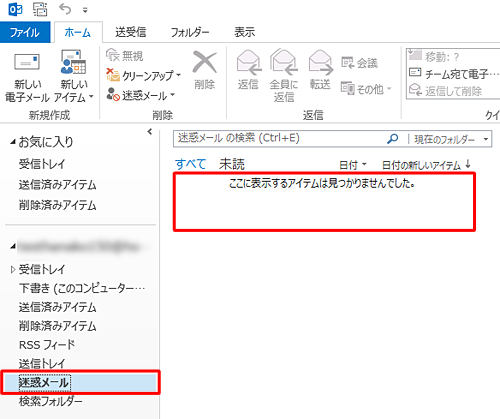Viewport: 500px width, 419px height.
Task: Open the 日付 arrange-by dropdown
Action: 353,165
